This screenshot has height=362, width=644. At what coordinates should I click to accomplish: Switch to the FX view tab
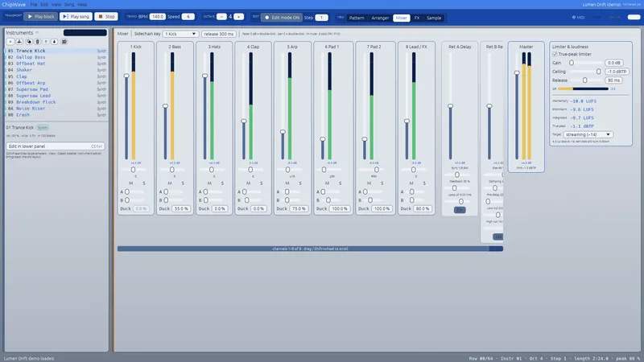coord(417,18)
